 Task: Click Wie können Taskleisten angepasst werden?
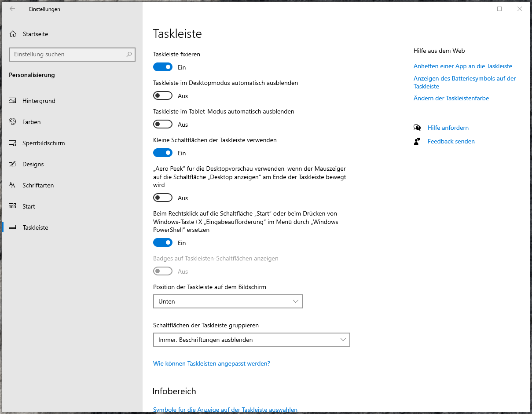coord(211,363)
